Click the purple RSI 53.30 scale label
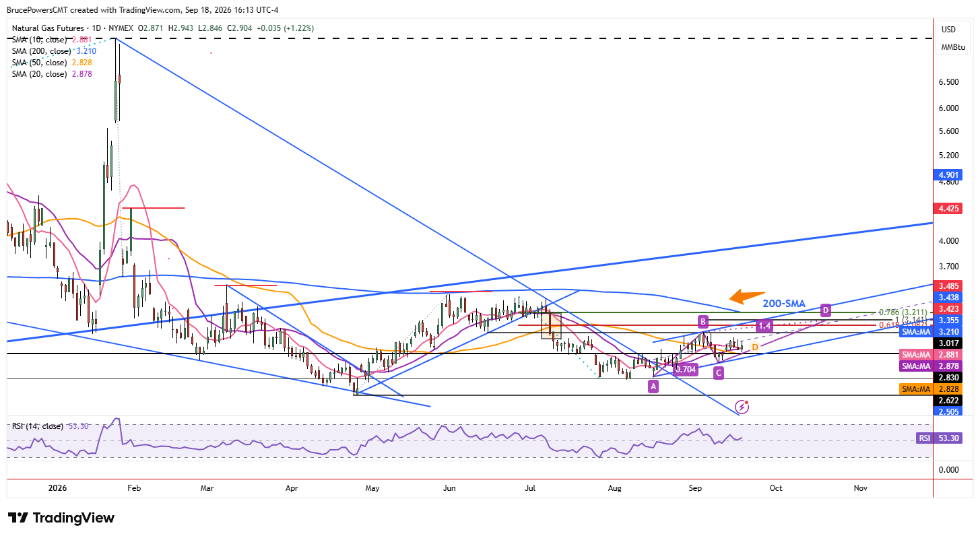The height and width of the screenshot is (538, 980). pyautogui.click(x=939, y=438)
